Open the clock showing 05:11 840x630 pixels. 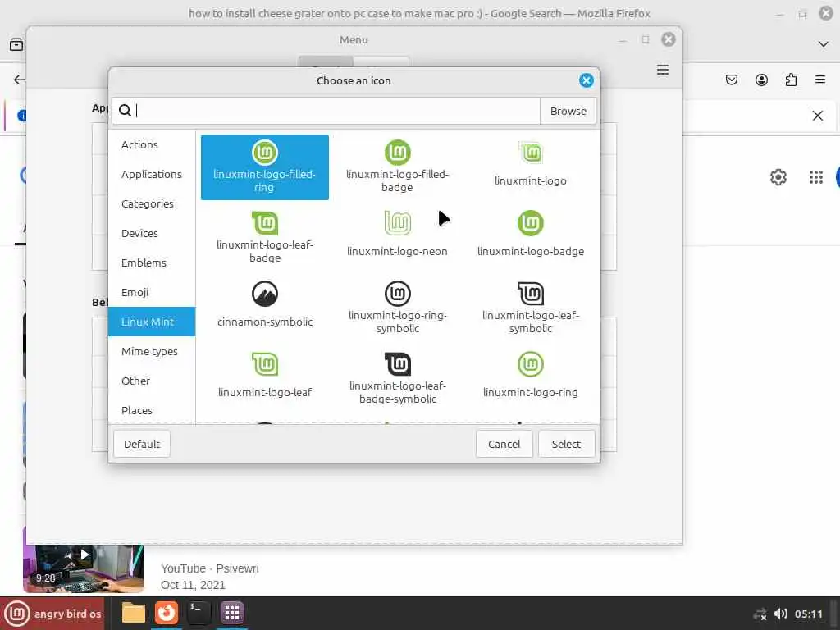click(808, 614)
